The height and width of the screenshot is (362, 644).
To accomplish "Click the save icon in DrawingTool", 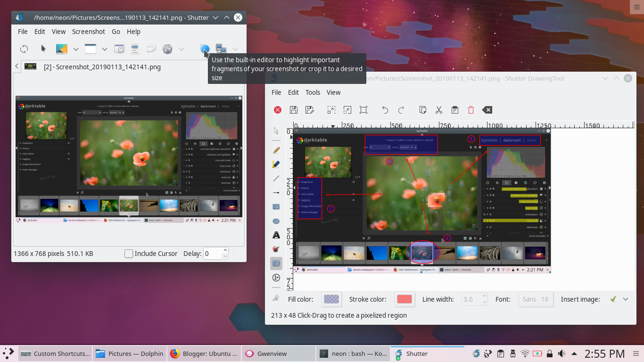I will coord(293,109).
